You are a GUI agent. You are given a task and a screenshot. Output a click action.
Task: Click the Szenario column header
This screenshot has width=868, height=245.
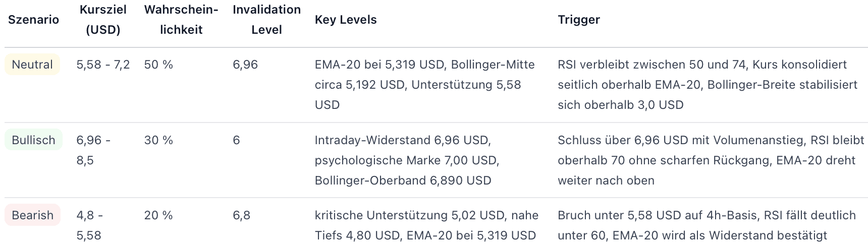point(33,20)
